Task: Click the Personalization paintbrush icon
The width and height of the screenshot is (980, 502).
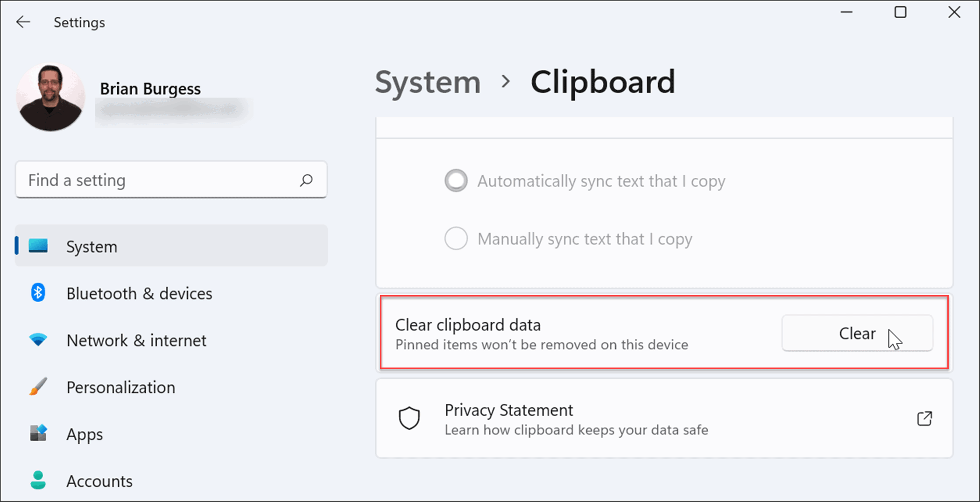Action: point(38,386)
